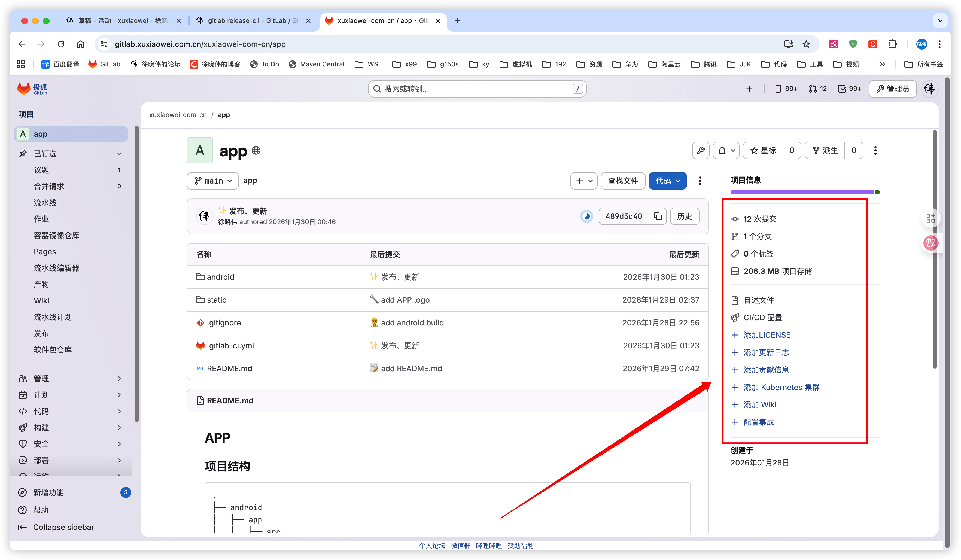The width and height of the screenshot is (961, 560).
Task: Expand the blue 代码 dropdown button
Action: [x=667, y=181]
